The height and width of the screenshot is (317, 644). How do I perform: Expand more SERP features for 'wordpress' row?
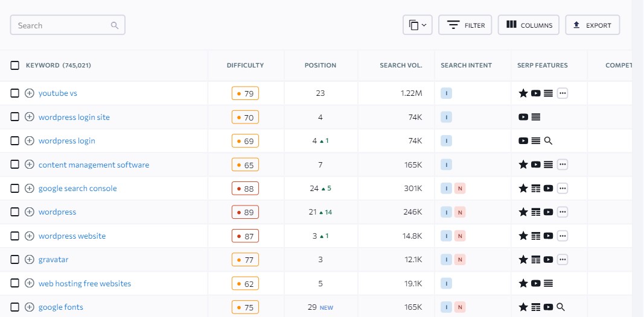click(x=563, y=212)
